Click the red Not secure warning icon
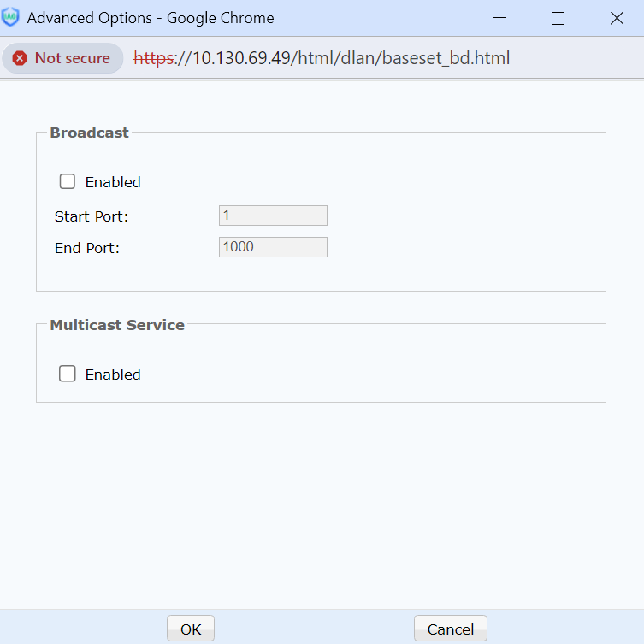Image resolution: width=644 pixels, height=644 pixels. click(20, 58)
